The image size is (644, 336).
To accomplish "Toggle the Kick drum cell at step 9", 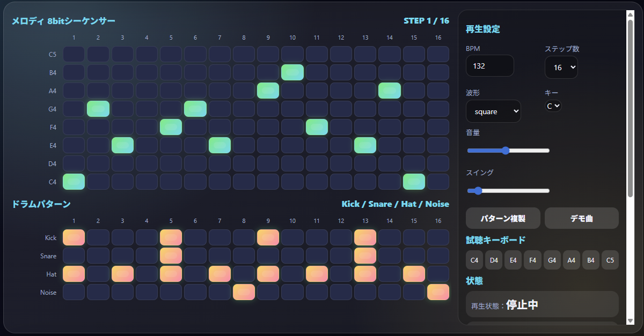I will click(x=268, y=237).
